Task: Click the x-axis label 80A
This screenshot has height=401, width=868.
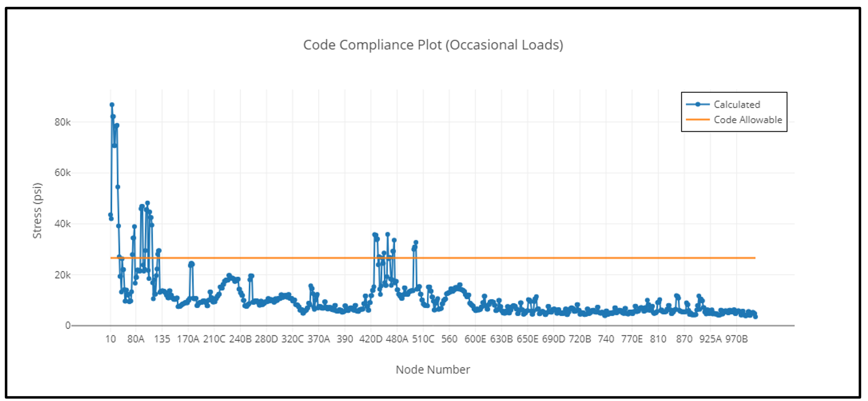Action: click(136, 339)
